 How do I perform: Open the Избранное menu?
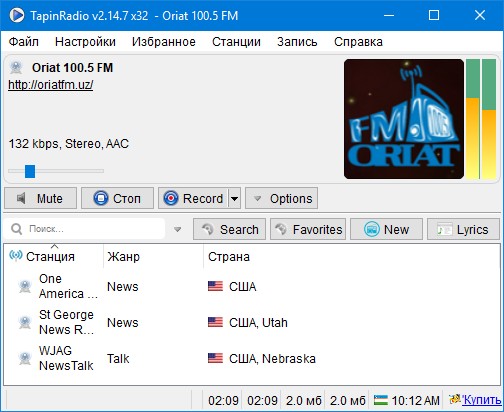(164, 42)
